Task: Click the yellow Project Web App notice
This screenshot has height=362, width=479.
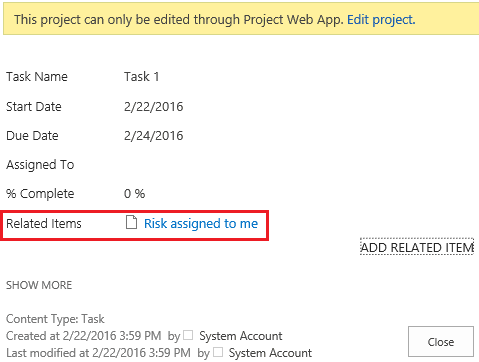Action: coord(241,19)
